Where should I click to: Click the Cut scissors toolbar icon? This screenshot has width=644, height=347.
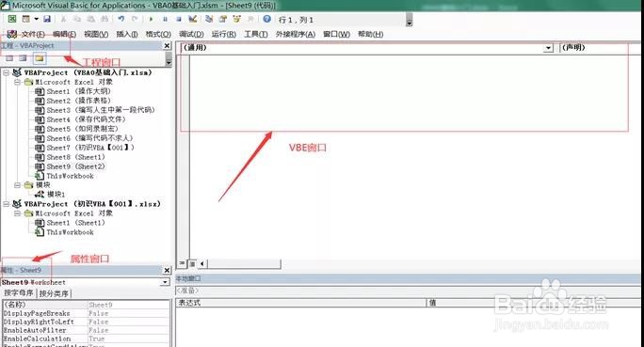click(64, 19)
